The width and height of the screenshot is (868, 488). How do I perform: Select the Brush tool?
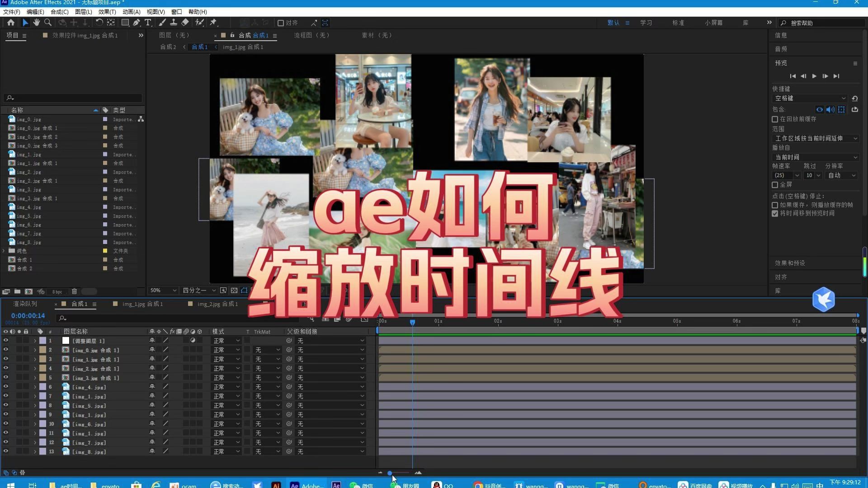coord(162,23)
